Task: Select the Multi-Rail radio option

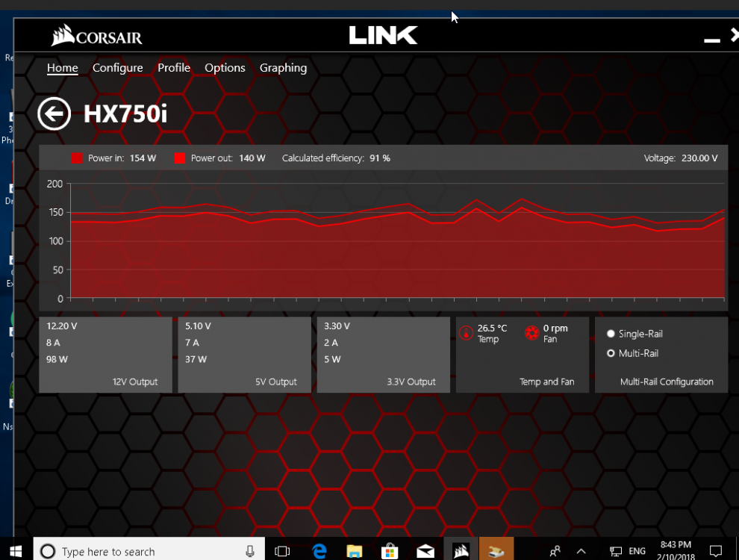Action: coord(611,353)
